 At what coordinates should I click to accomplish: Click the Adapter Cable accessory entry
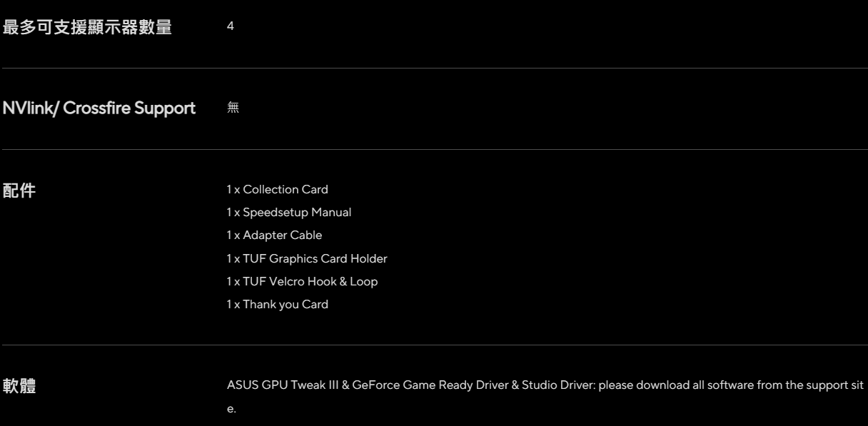point(275,235)
